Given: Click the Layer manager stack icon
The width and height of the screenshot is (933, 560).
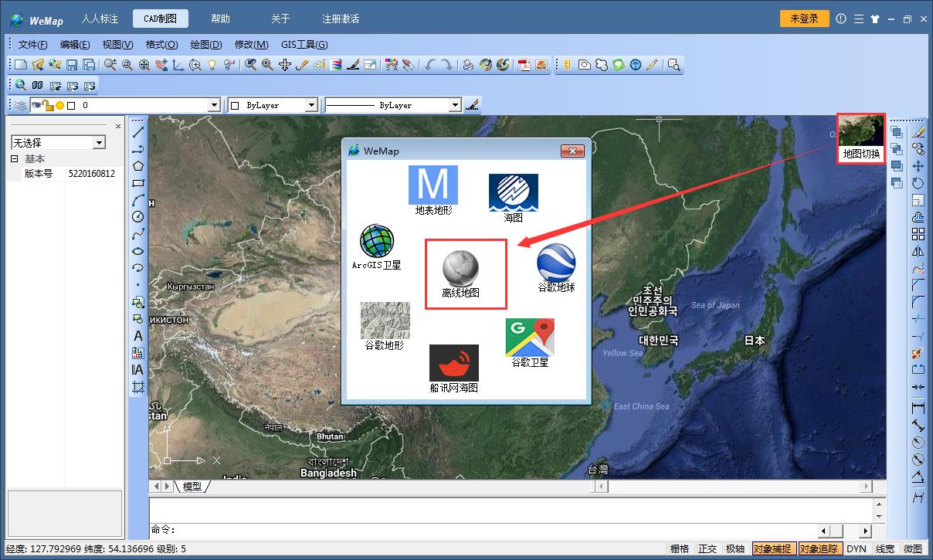Looking at the screenshot, I should [21, 105].
